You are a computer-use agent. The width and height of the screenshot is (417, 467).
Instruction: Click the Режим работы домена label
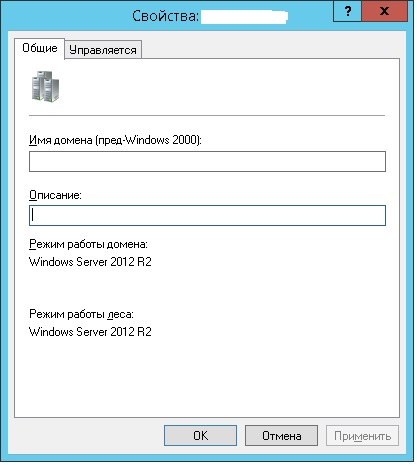(88, 244)
